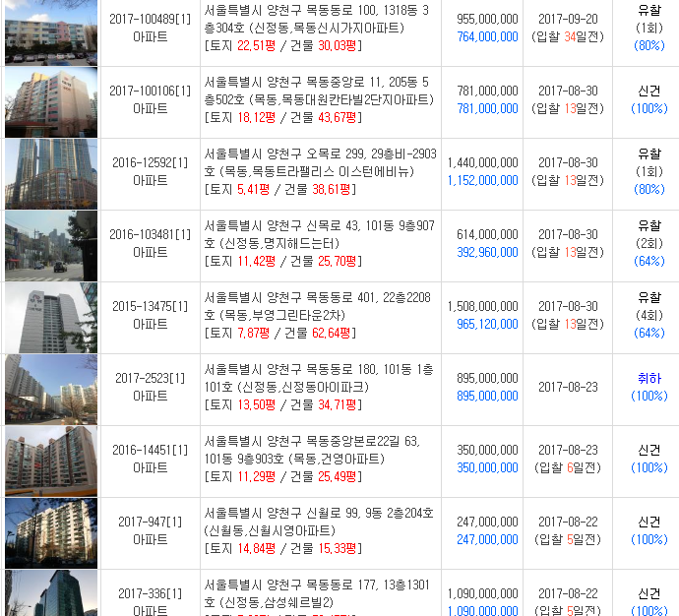Open case number 2017-2523[1]
Screen dimensions: 679x616
tap(150, 378)
